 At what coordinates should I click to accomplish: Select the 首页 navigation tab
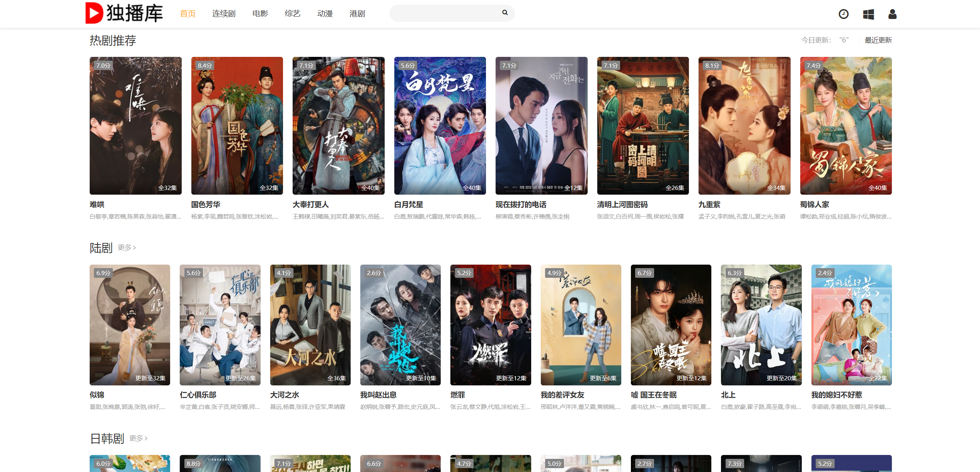187,14
